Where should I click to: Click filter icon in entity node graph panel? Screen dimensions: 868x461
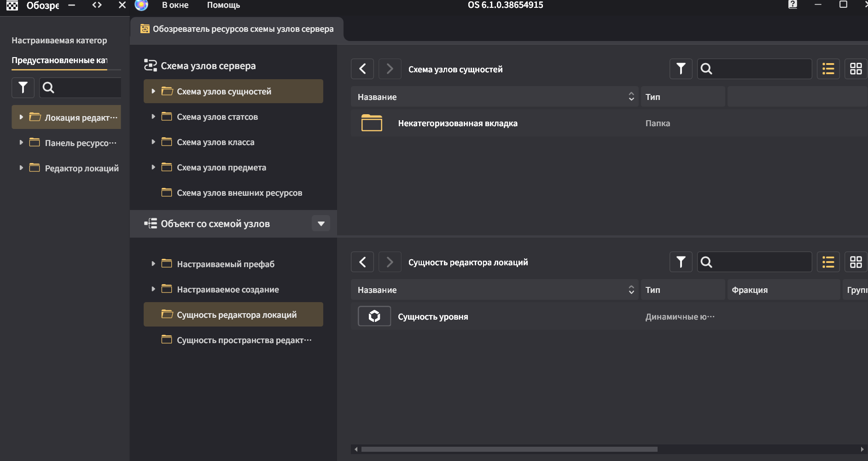click(681, 69)
